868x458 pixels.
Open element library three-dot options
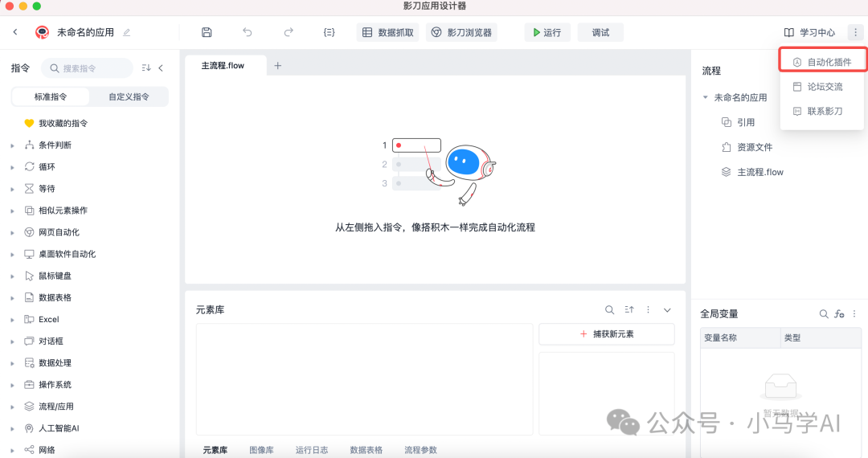649,310
